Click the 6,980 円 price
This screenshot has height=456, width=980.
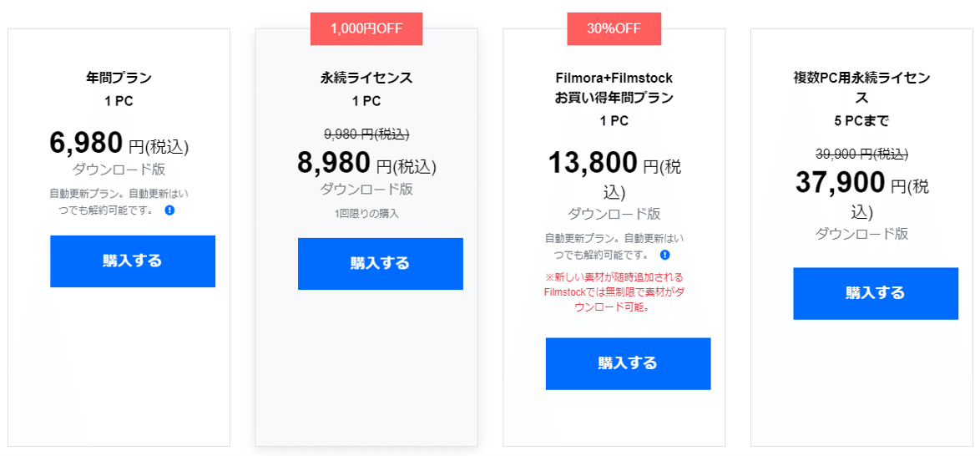tap(119, 144)
